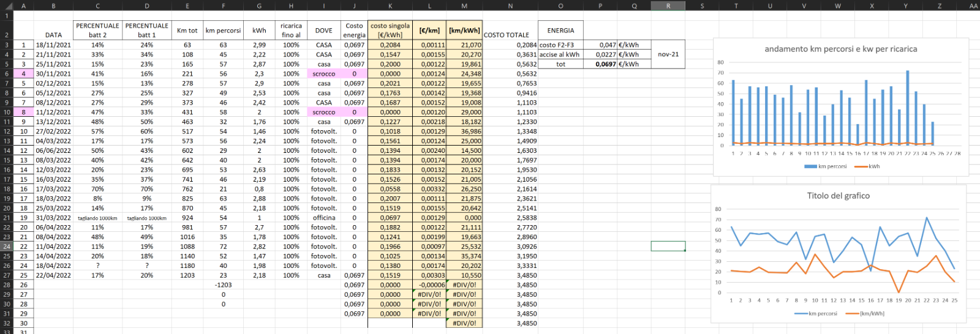The height and width of the screenshot is (334, 980).
Task: Select the column K header
Action: [390, 6]
